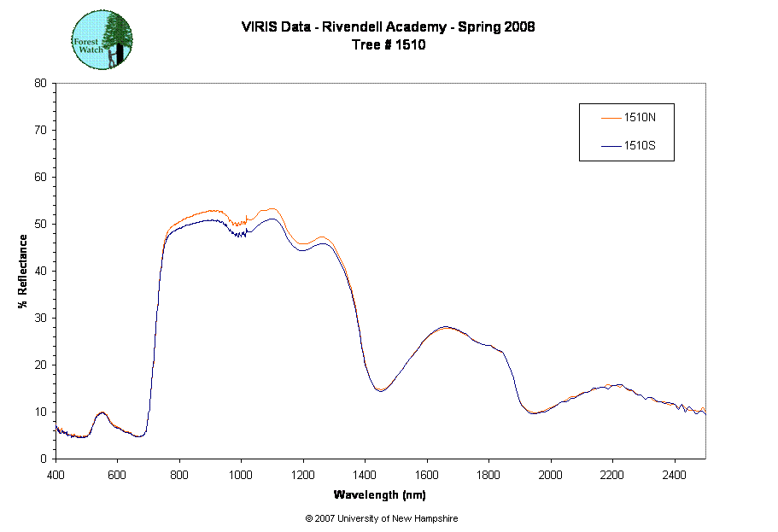Click the trough between second and third humps
The height and width of the screenshot is (532, 778).
point(535,412)
